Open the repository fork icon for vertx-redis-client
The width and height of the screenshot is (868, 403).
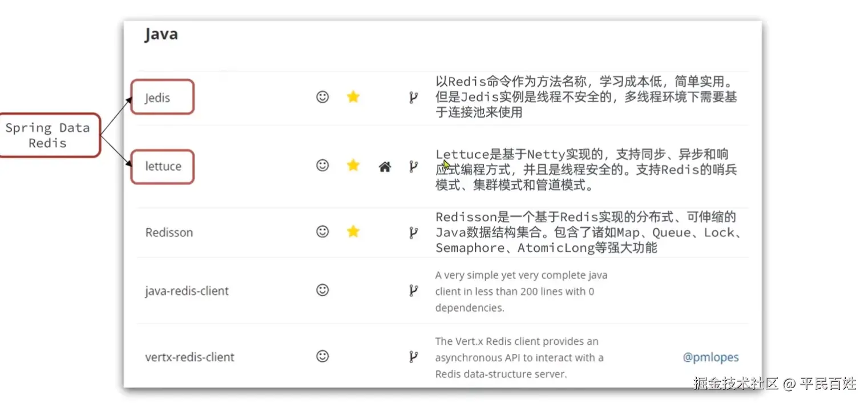413,357
